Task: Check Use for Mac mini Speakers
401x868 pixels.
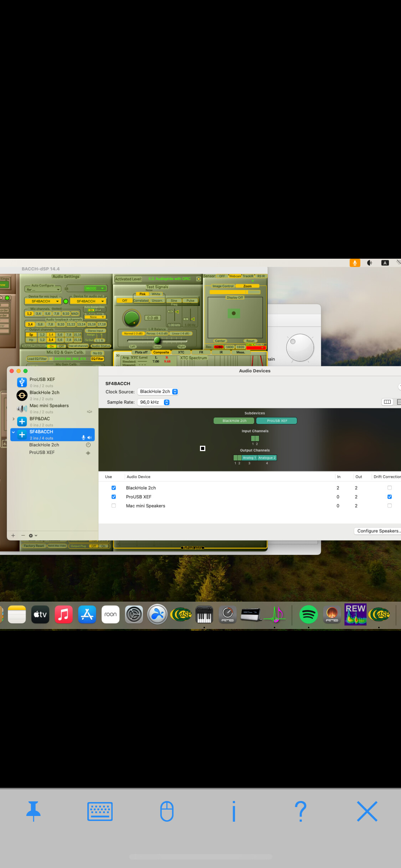Action: click(x=114, y=506)
